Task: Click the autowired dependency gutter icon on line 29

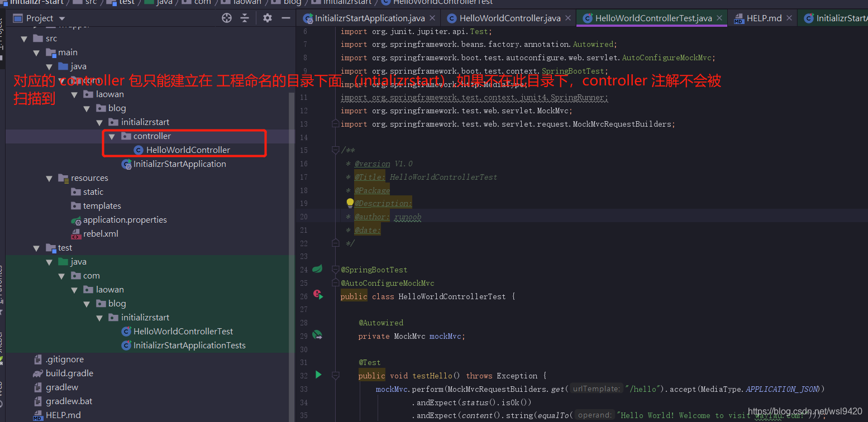Action: pos(317,335)
